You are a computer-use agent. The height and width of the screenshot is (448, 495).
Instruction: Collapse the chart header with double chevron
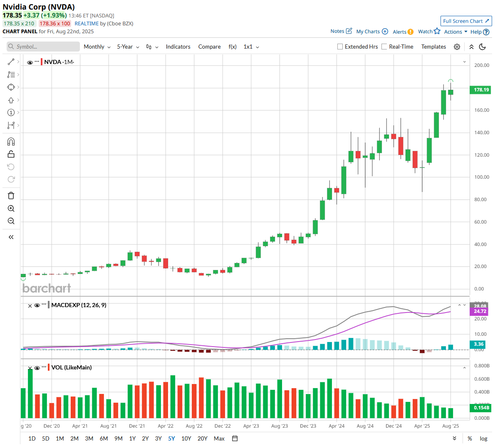[x=471, y=47]
